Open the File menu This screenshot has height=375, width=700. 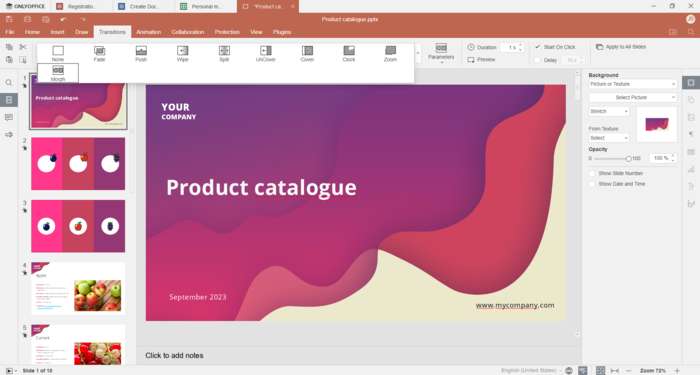(9, 32)
